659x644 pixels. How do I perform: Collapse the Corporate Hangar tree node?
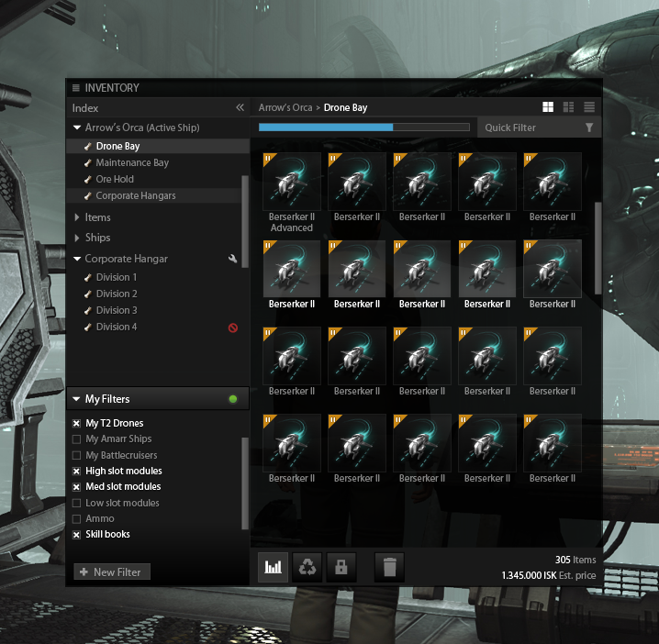77,259
